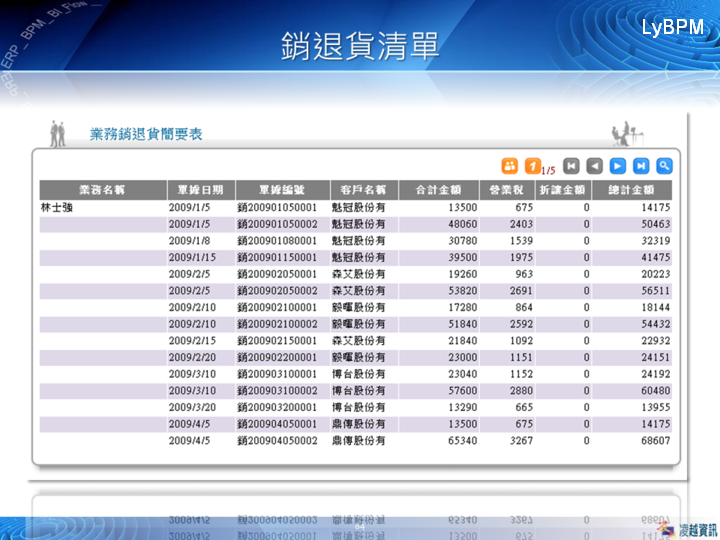
Task: Click sales tax value 2880
Action: 521,391
